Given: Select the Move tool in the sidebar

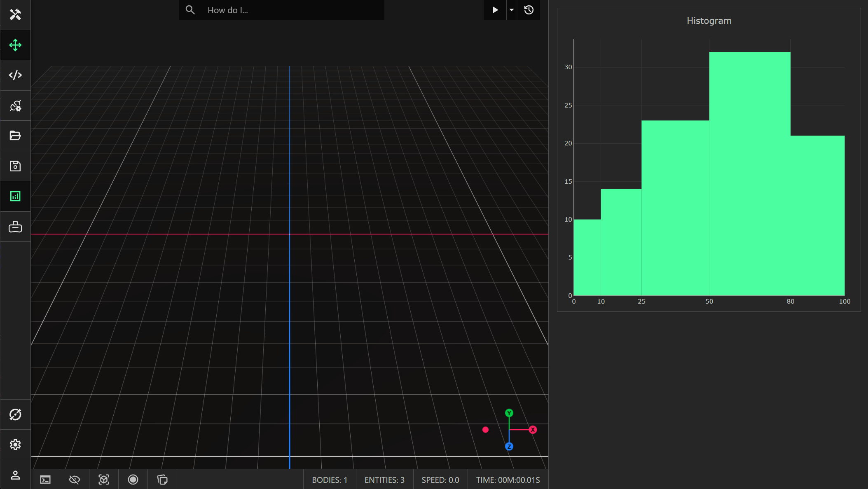Looking at the screenshot, I should 15,45.
